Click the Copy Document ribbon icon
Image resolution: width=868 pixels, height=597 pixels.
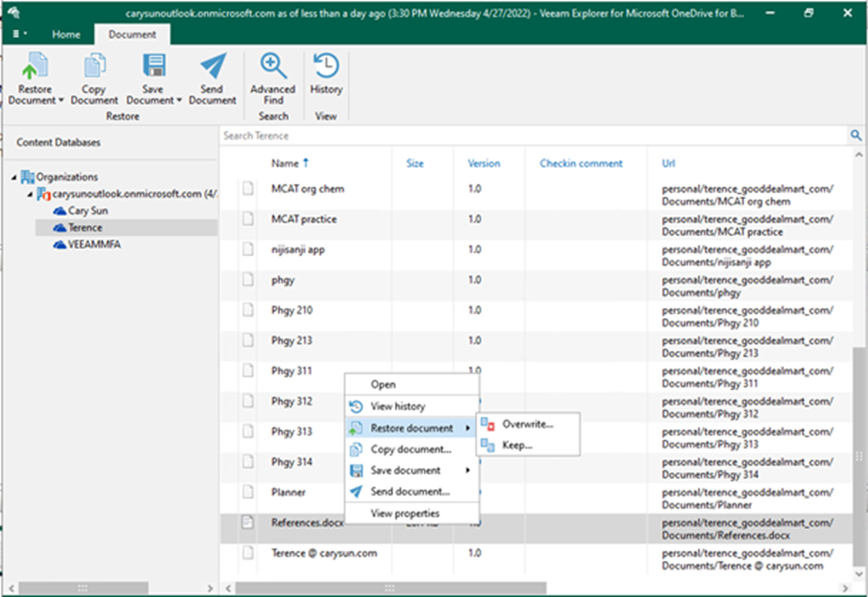(x=94, y=65)
